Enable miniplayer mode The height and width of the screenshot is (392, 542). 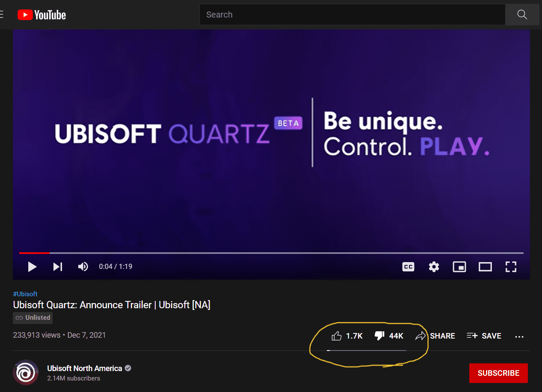click(459, 267)
